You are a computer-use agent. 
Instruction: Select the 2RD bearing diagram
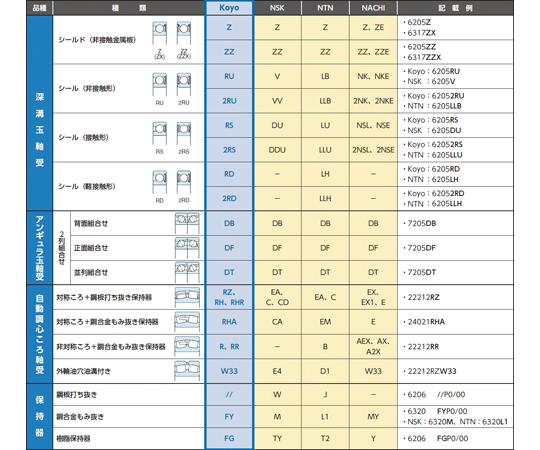(x=184, y=182)
